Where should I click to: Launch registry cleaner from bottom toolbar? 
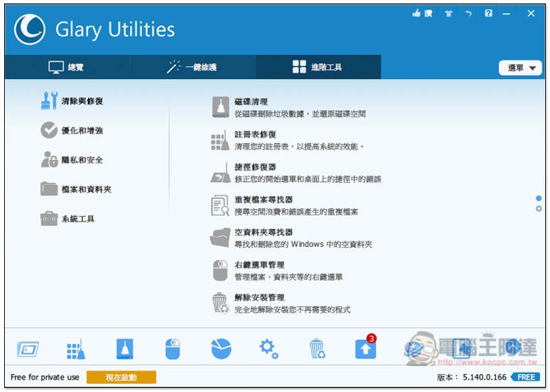coord(76,349)
